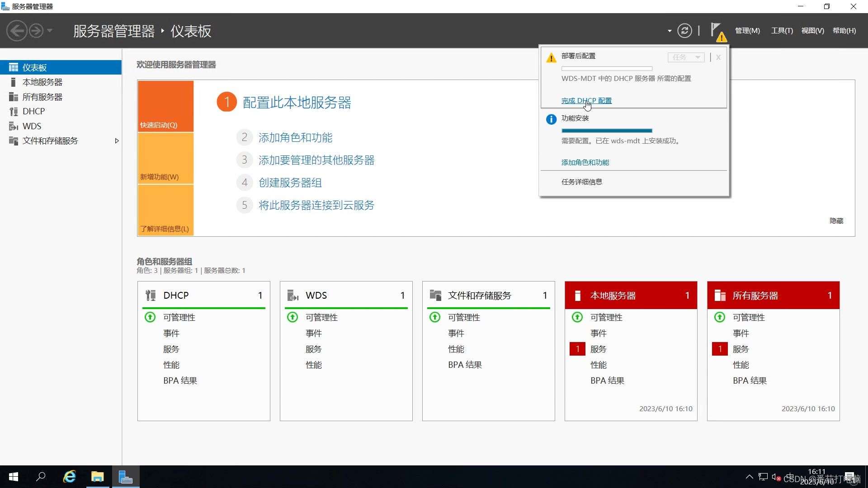Click 将此服务器连接到云服务 link
Viewport: 868px width, 488px height.
316,205
